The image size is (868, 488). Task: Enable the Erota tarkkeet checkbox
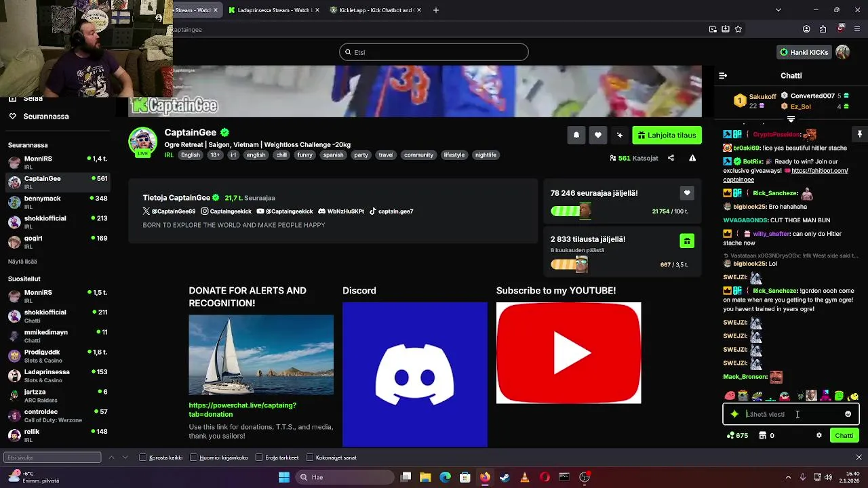point(259,457)
